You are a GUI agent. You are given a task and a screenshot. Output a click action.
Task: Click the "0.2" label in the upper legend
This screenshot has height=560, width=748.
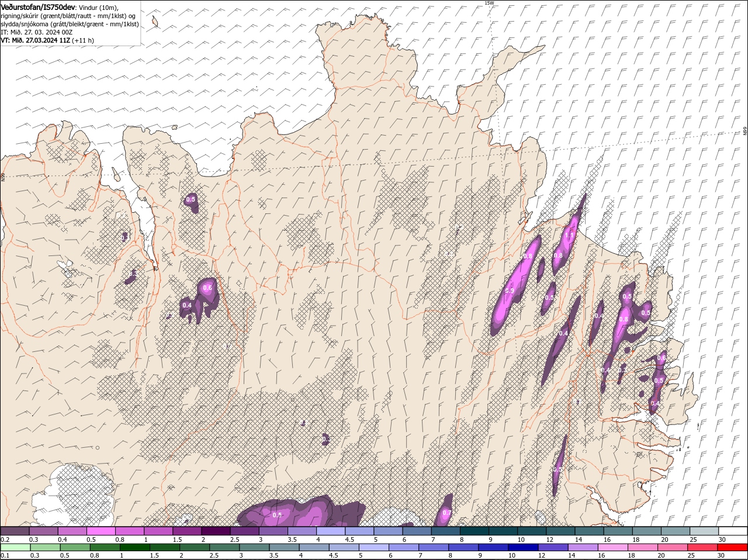click(x=5, y=539)
